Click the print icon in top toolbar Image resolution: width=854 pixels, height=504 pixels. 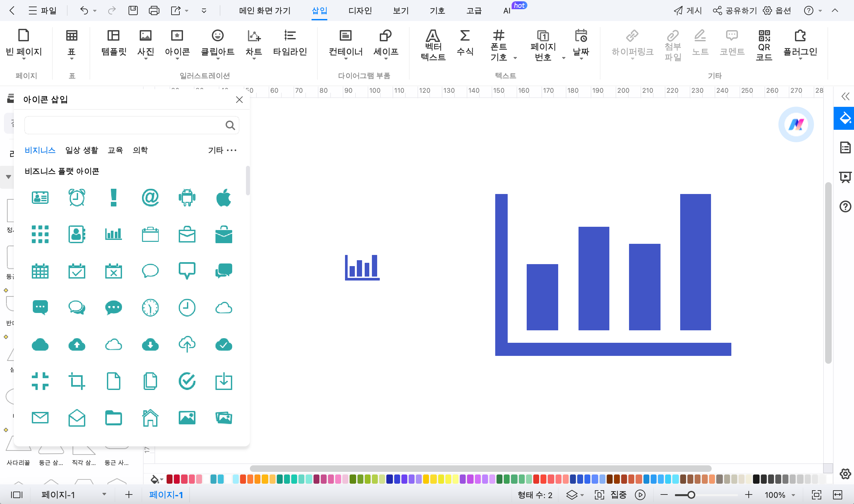coord(154,10)
